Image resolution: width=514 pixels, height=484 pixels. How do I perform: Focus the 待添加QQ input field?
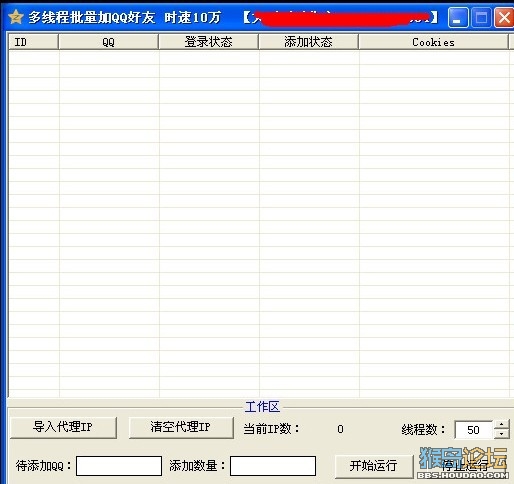[x=119, y=466]
